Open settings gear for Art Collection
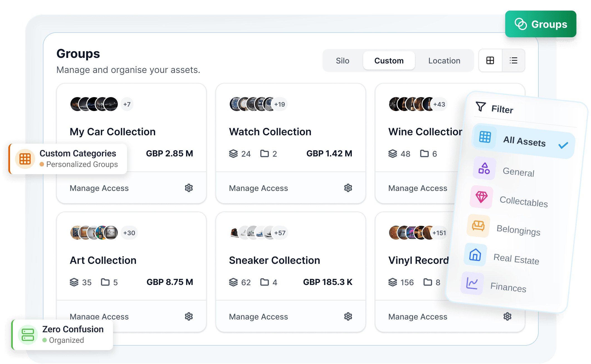Viewport: 591px width, 364px height. [189, 316]
